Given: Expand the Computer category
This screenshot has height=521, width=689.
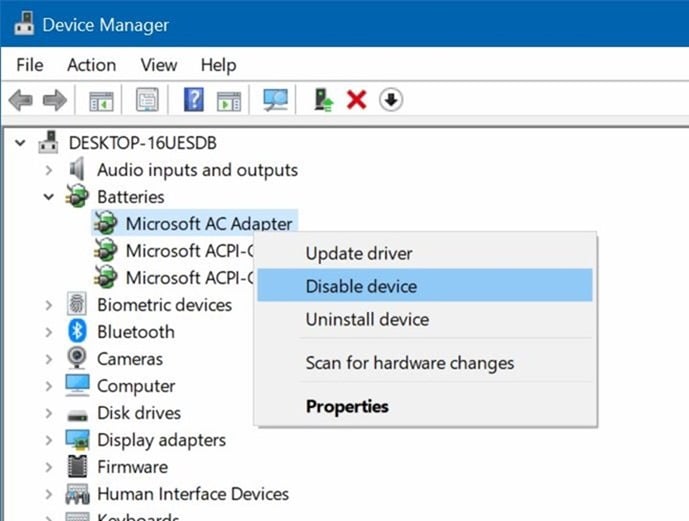Looking at the screenshot, I should (x=49, y=386).
